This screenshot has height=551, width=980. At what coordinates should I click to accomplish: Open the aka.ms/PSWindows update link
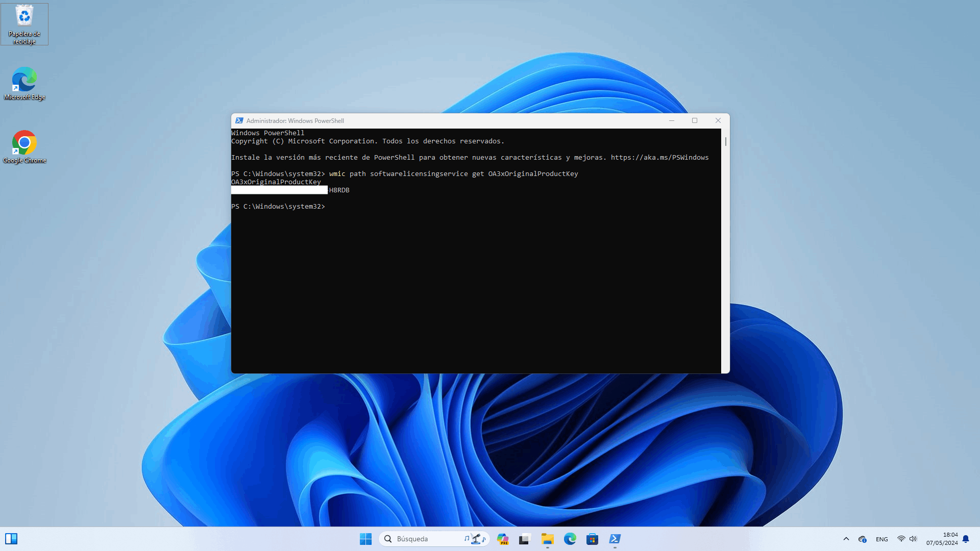point(659,157)
